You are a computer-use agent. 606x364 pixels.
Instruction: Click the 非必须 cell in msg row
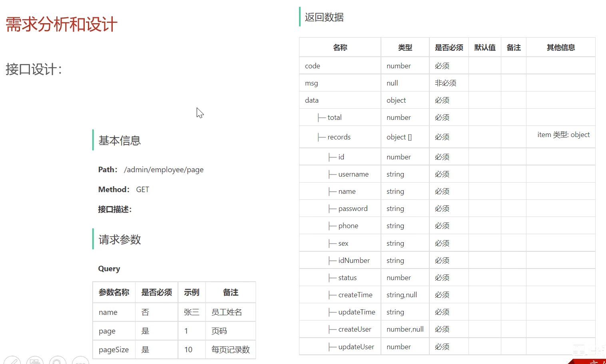click(x=449, y=83)
